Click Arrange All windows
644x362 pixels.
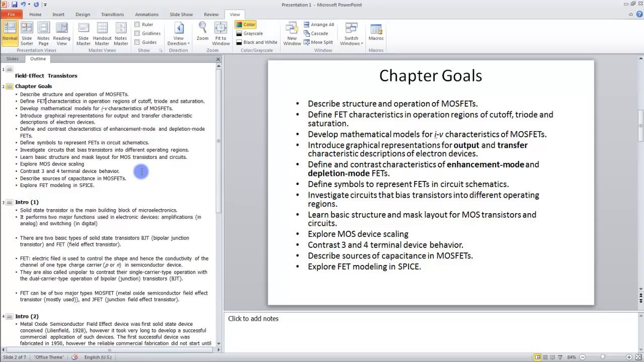[319, 25]
